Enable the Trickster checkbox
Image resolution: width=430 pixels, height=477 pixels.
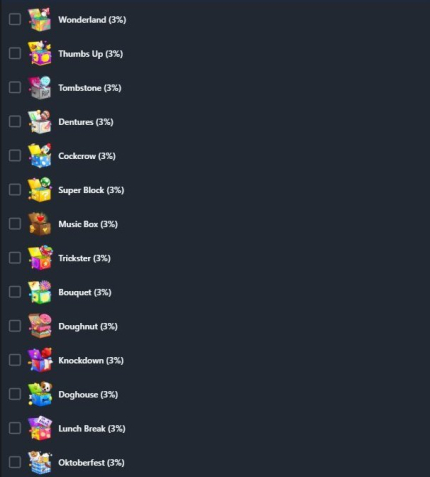pyautogui.click(x=15, y=258)
